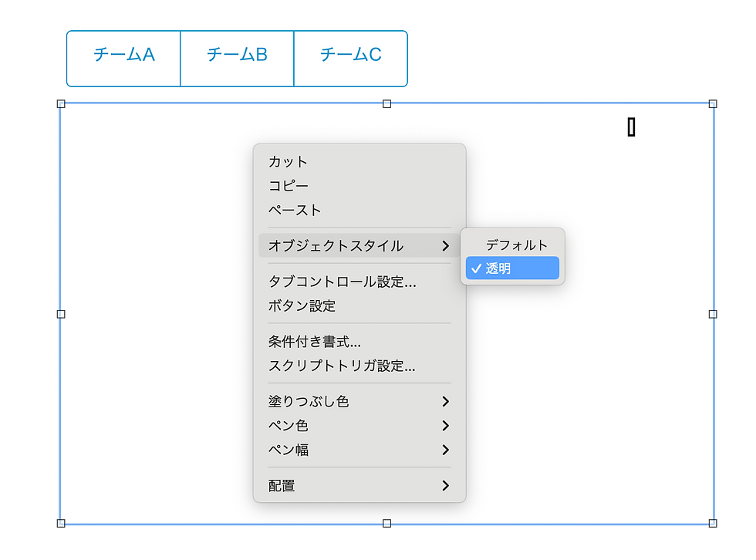Switch to the チームA tab

pyautogui.click(x=123, y=59)
